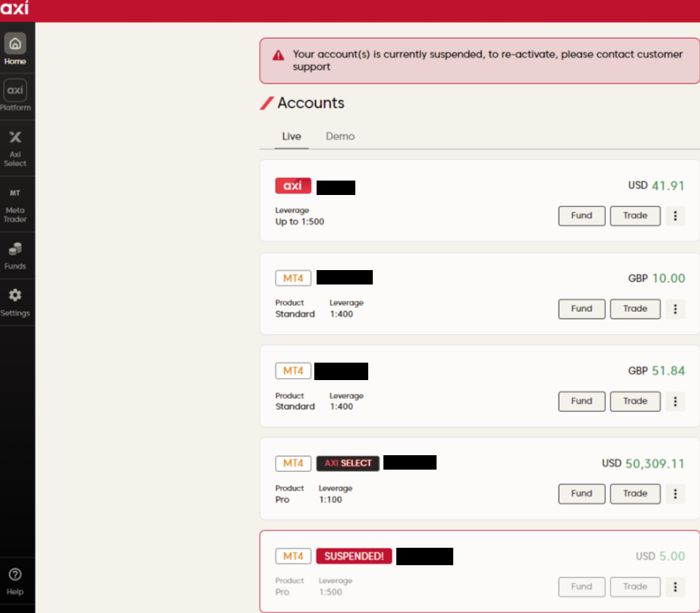Open more options for USD 41.91 account
Image resolution: width=700 pixels, height=613 pixels.
(x=675, y=216)
